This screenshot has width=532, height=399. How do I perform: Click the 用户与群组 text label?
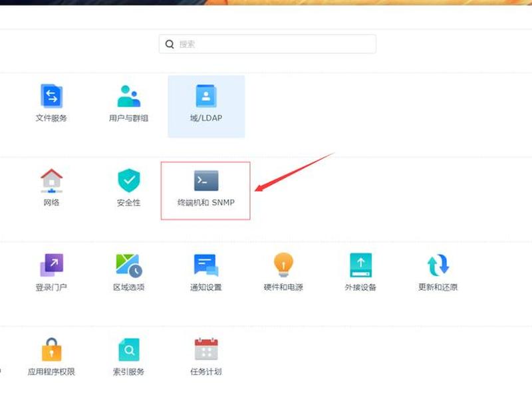[128, 118]
